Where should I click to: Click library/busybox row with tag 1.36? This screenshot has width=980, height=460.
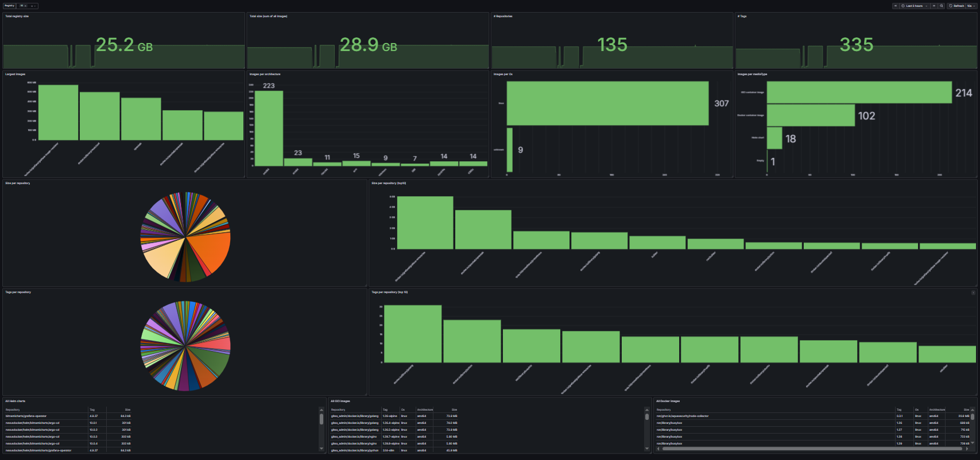click(x=813, y=423)
